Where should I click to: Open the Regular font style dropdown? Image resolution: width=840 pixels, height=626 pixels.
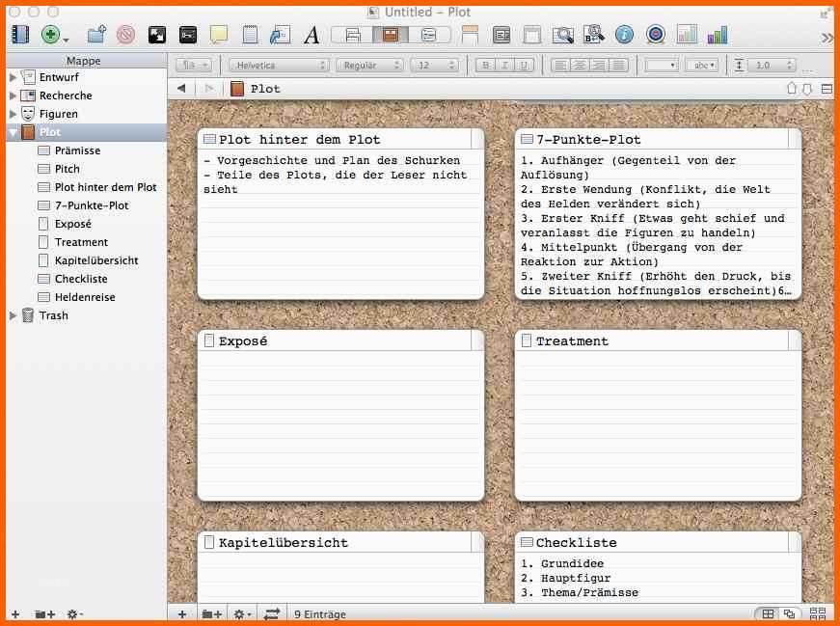point(368,66)
